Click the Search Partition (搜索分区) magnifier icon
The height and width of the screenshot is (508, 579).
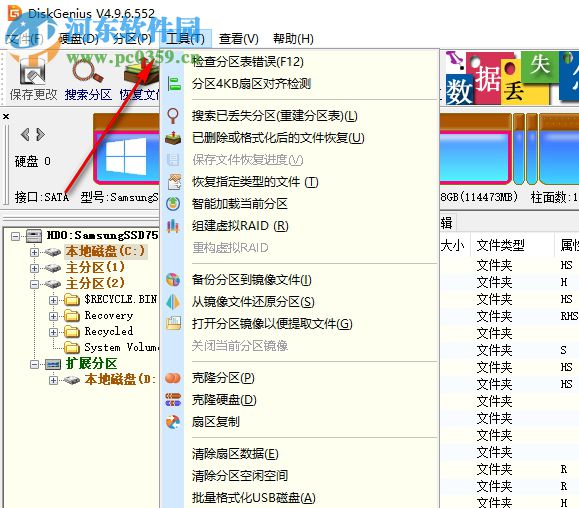pyautogui.click(x=88, y=71)
